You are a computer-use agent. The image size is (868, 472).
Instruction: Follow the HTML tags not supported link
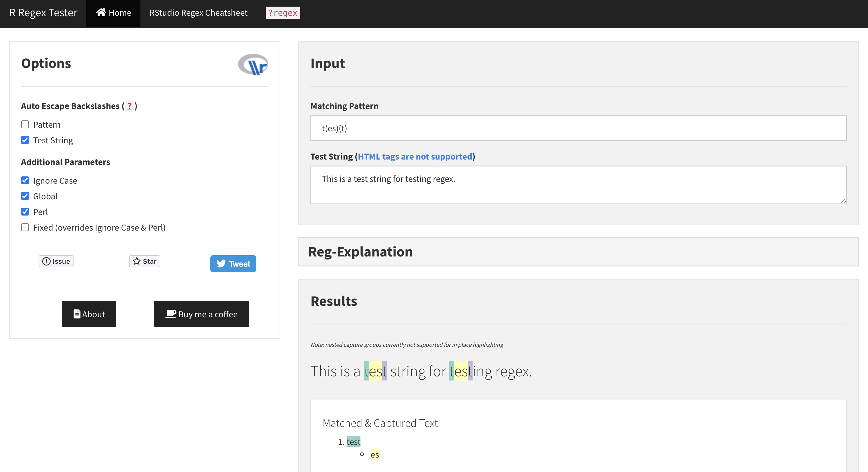[414, 157]
